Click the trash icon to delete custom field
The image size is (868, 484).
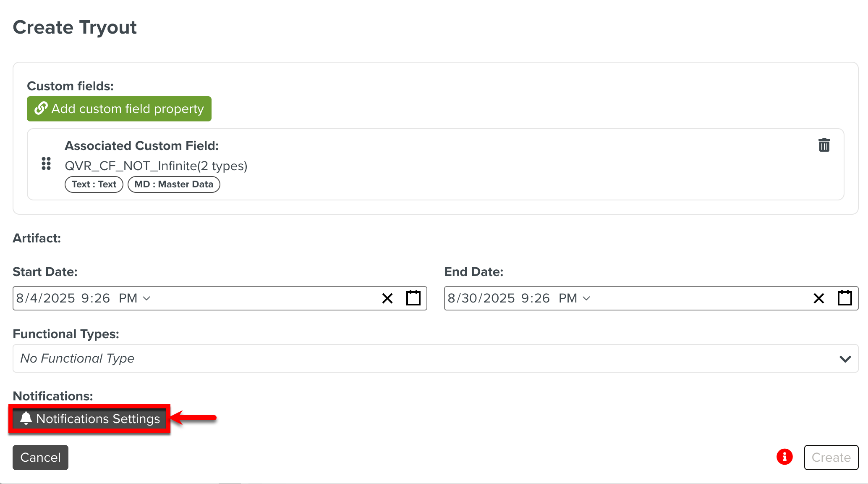[824, 145]
